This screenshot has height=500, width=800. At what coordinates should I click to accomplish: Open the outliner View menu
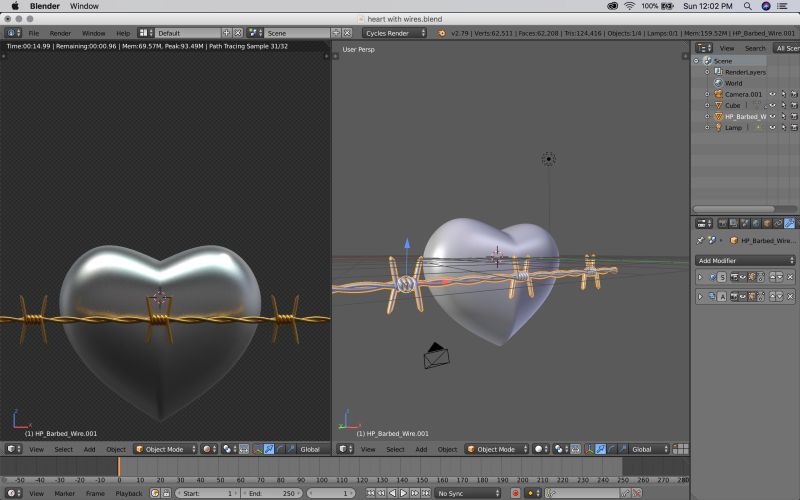[x=727, y=48]
